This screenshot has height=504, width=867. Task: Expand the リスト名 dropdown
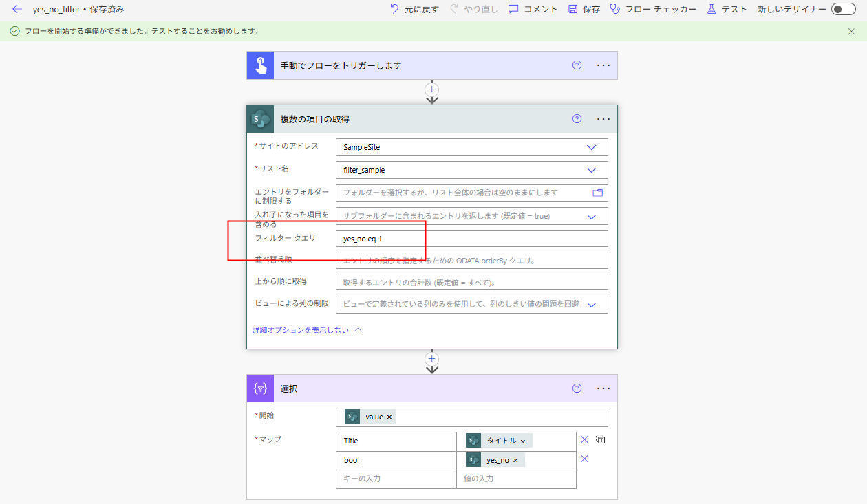591,170
